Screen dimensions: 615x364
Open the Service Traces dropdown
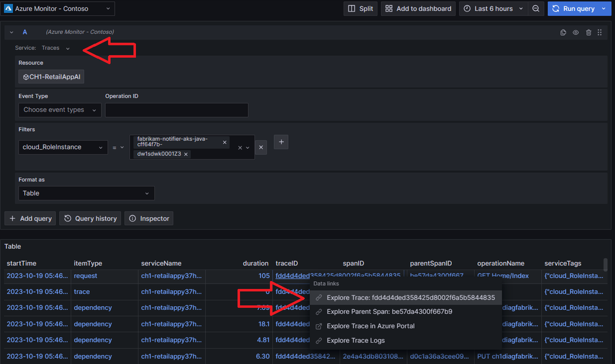55,48
